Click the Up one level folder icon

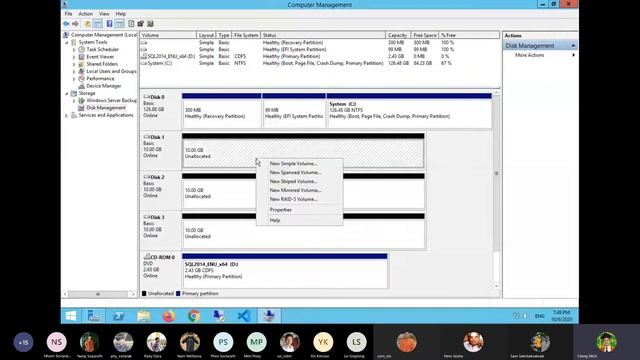87,24
